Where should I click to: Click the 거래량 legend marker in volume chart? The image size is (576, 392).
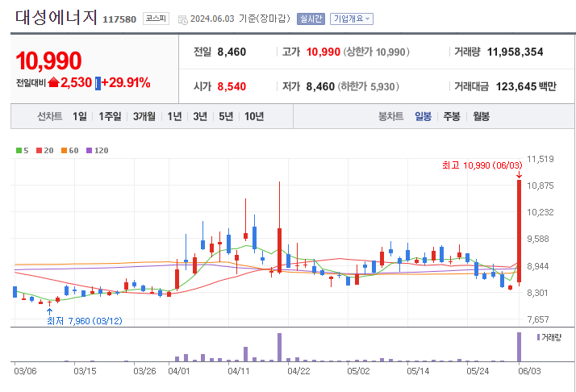(539, 337)
